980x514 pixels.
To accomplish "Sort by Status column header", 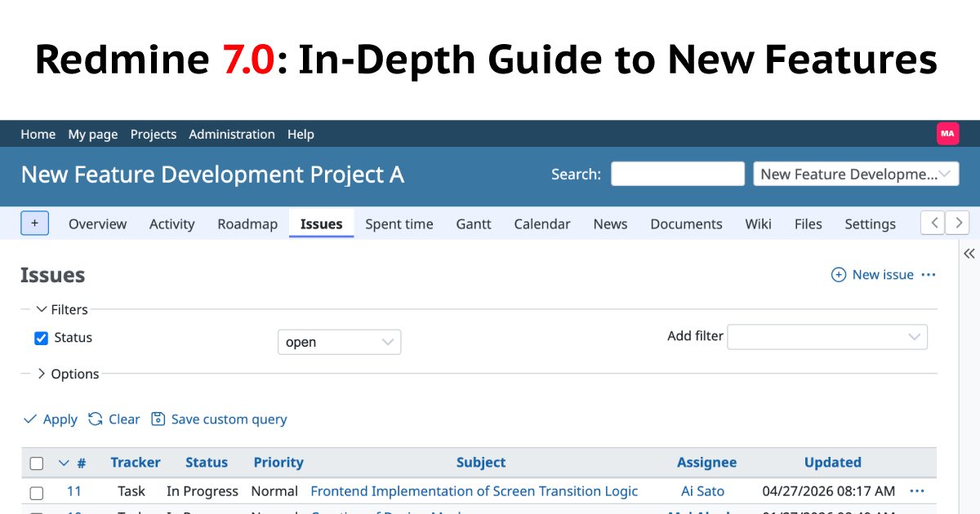I will click(207, 463).
